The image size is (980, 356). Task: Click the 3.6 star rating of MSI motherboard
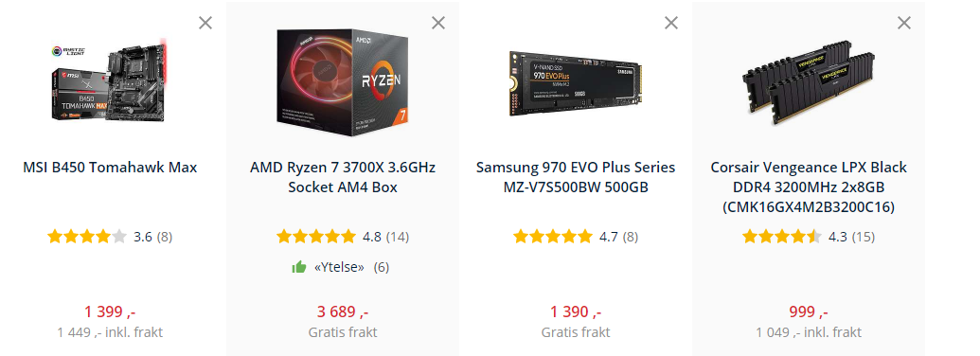110,237
